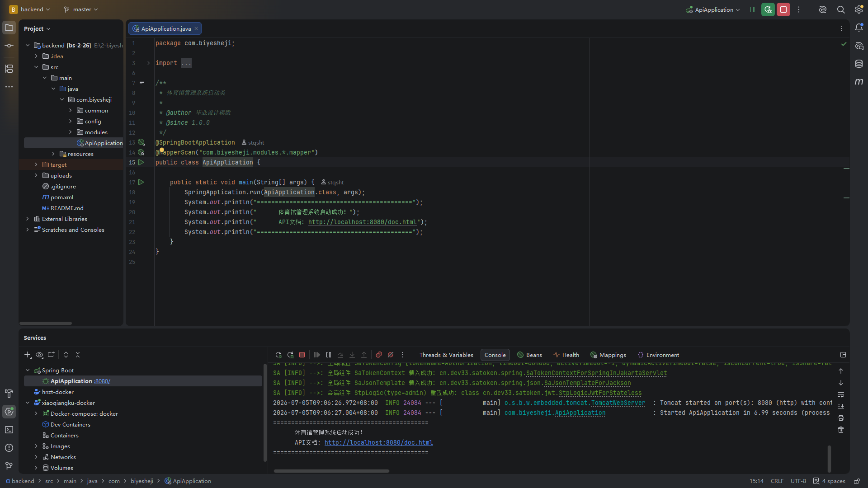Screen dimensions: 868x488
Task: Open the Search Everywhere magnifier icon
Action: [840, 9]
